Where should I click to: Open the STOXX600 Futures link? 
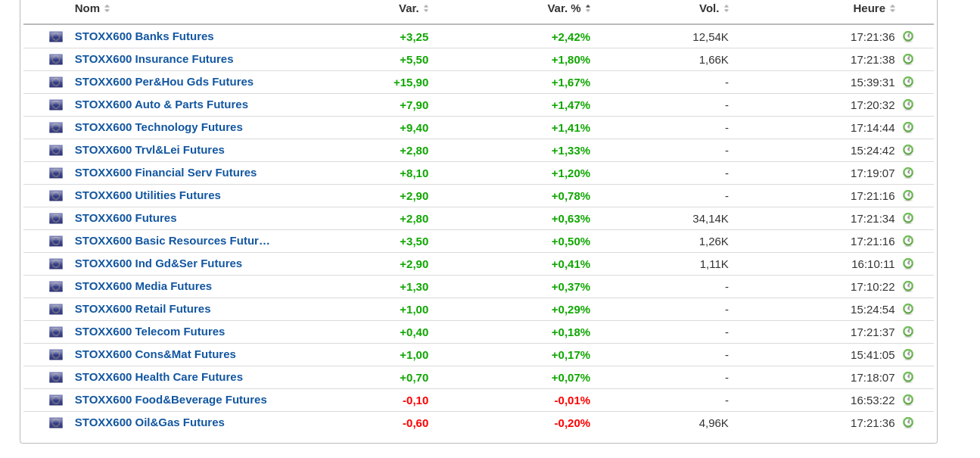[126, 218]
